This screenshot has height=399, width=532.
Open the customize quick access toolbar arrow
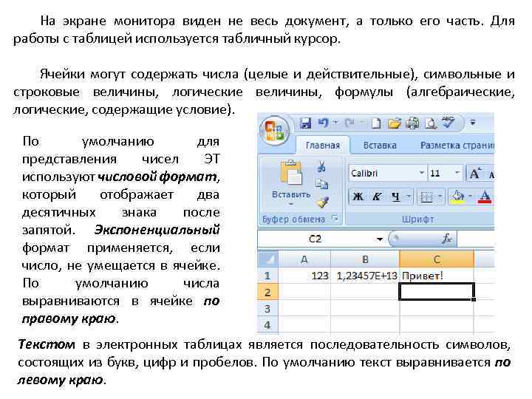click(x=473, y=122)
